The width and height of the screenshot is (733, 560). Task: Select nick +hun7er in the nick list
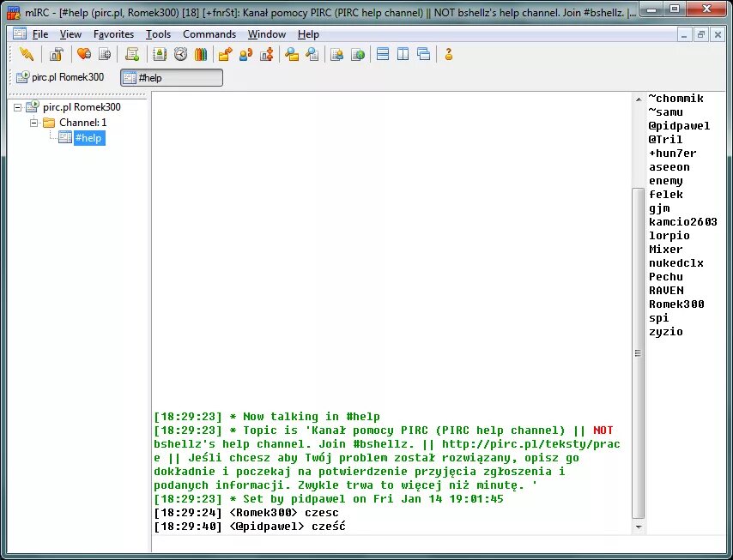(673, 154)
